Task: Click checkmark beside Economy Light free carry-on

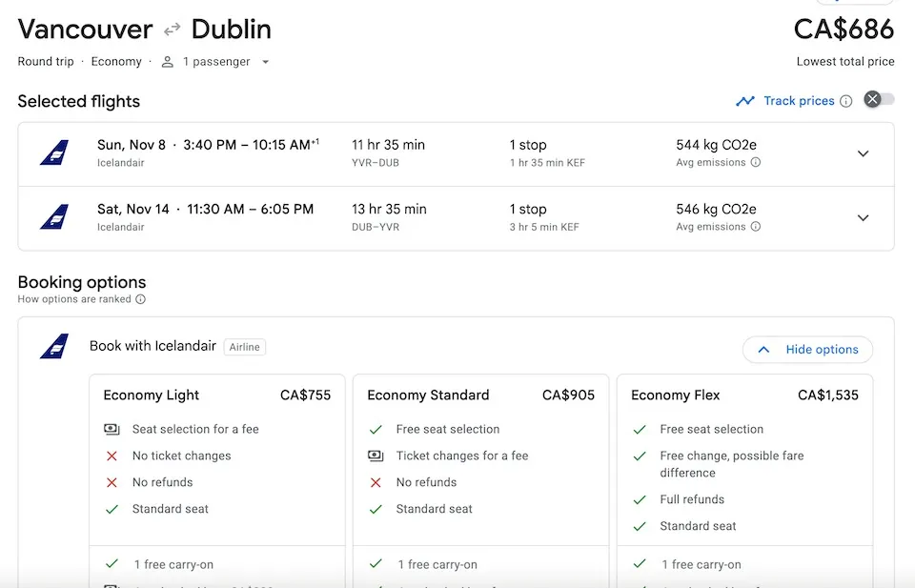Action: coord(112,563)
